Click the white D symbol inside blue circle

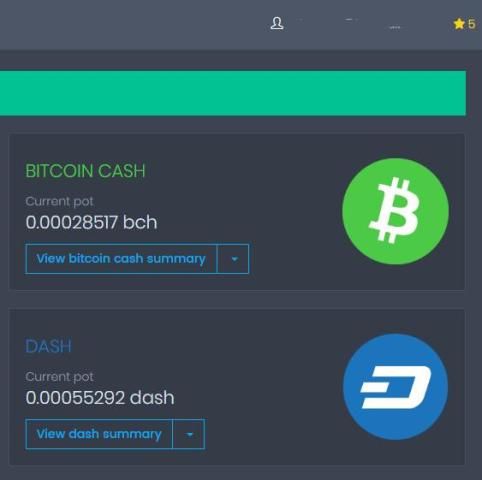coord(396,387)
